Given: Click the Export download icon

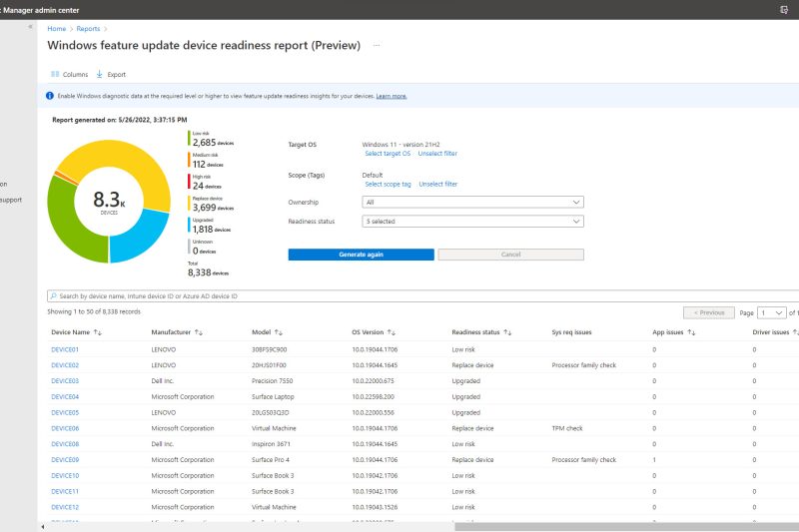Looking at the screenshot, I should 99,74.
